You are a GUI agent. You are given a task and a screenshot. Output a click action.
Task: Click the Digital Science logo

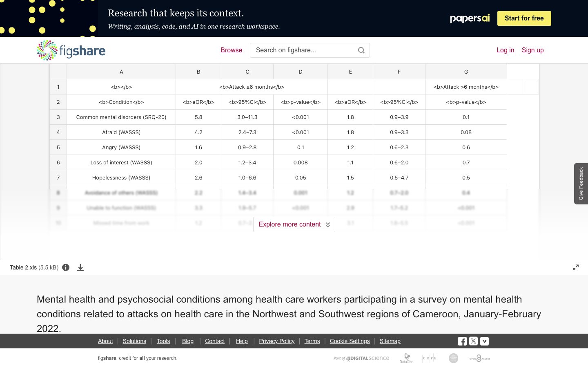click(x=361, y=358)
